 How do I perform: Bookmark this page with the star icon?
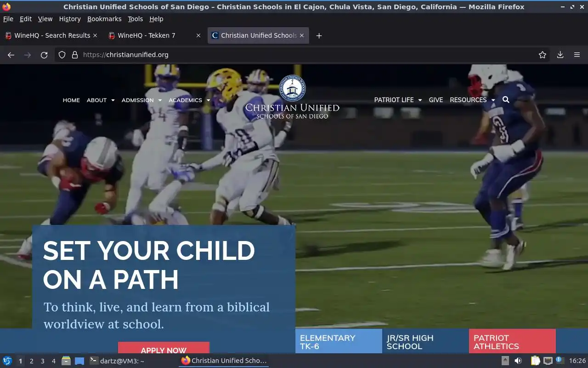click(x=543, y=55)
